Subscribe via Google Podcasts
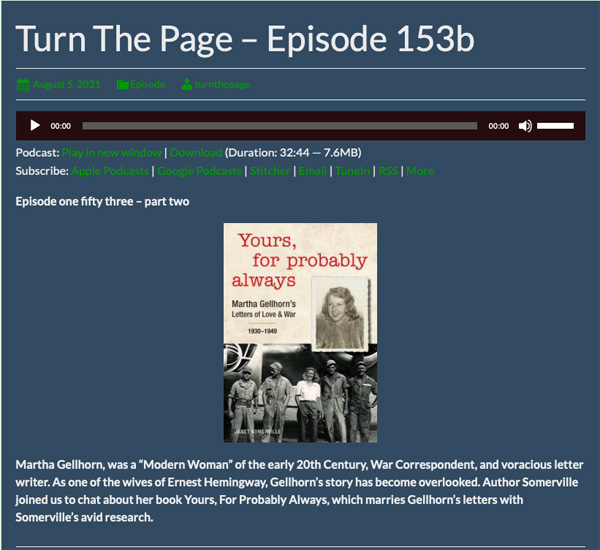 point(199,171)
